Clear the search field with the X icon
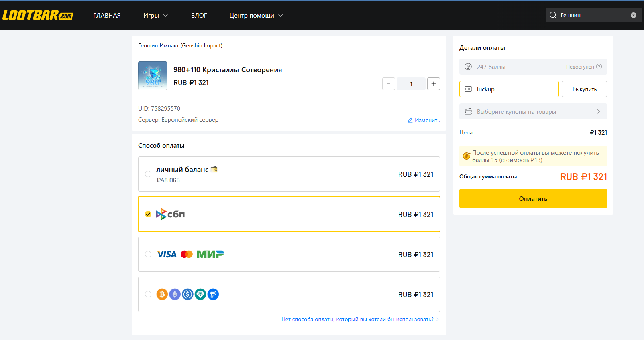Image resolution: width=644 pixels, height=340 pixels. click(634, 15)
